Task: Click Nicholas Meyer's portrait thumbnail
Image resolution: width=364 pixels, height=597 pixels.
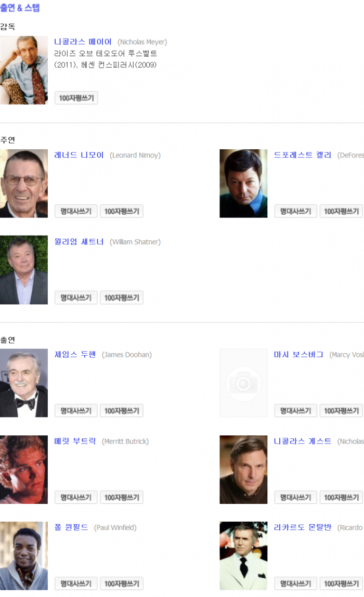Action: [23, 70]
